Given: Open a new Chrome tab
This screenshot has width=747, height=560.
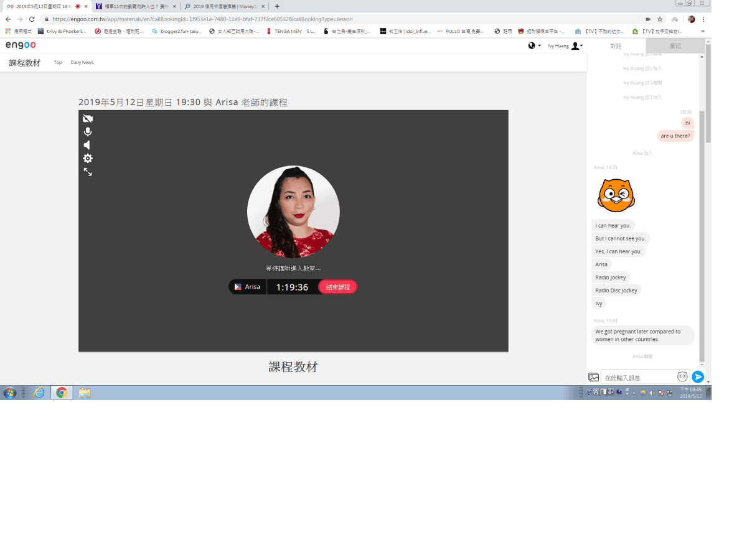Looking at the screenshot, I should (277, 6).
